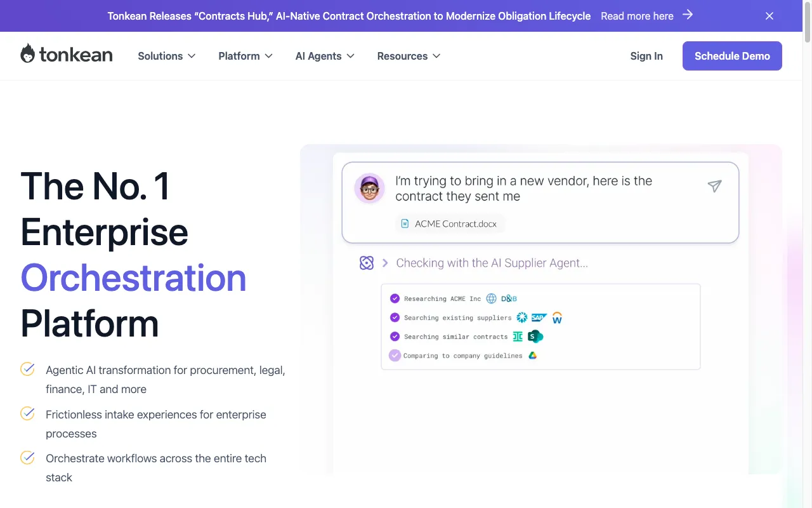The image size is (812, 508).
Task: Click the globe icon next to Researching ACME Inc
Action: coord(491,298)
